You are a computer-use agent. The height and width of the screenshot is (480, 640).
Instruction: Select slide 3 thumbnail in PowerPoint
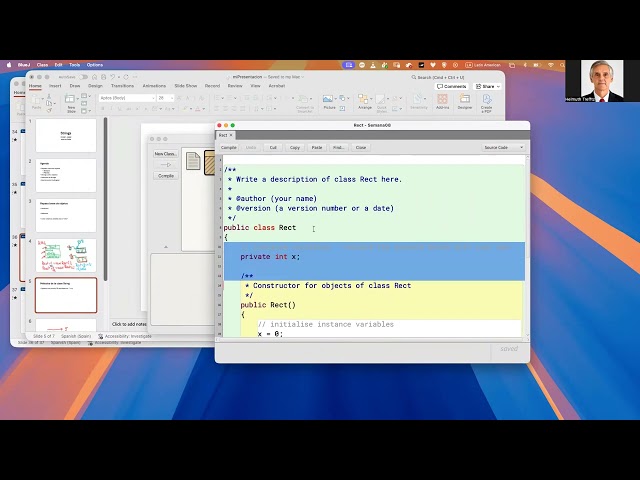pos(66,215)
